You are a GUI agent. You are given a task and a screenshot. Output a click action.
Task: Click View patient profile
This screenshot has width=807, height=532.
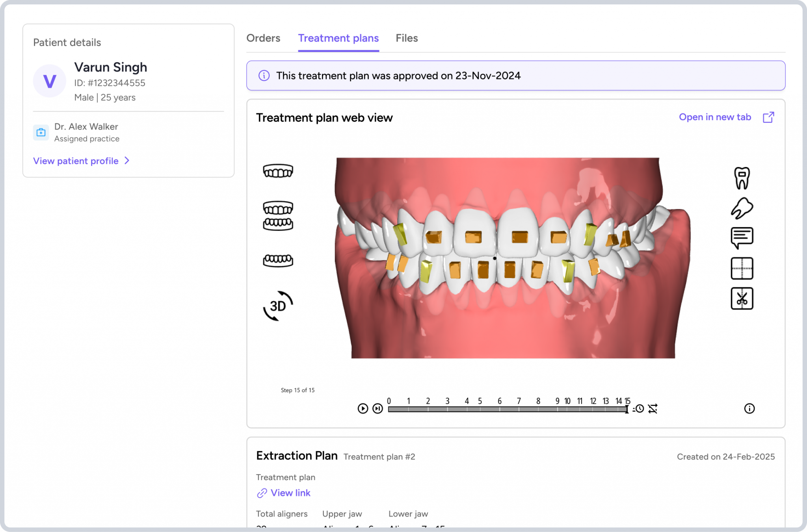point(76,161)
